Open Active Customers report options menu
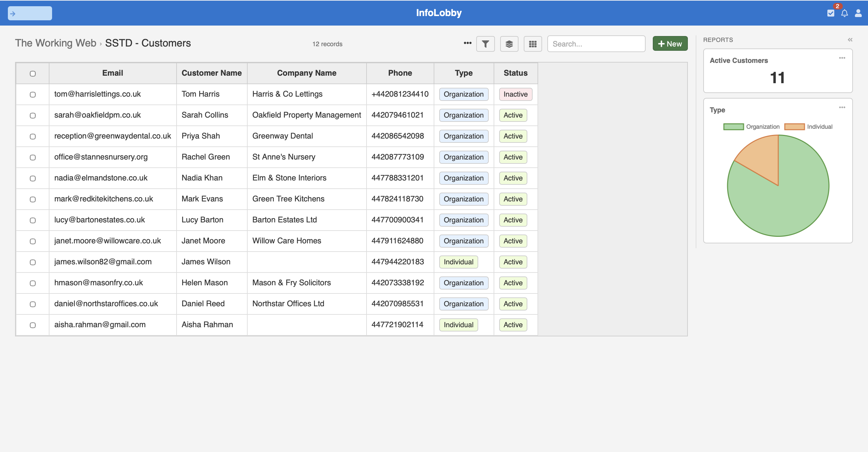 click(x=842, y=58)
